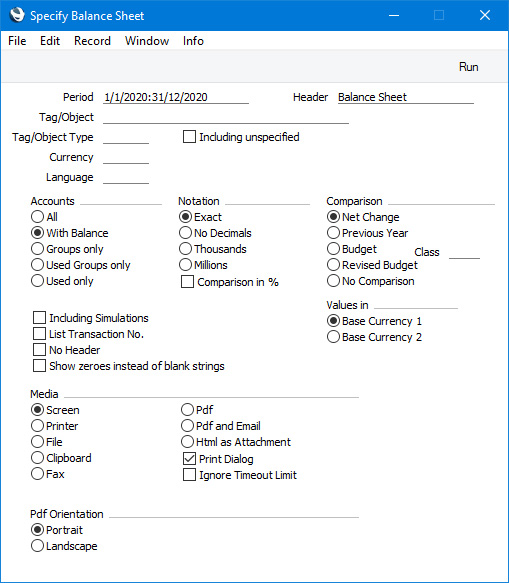The image size is (509, 583).
Task: Focus the Tag/Object field
Action: [226, 117]
